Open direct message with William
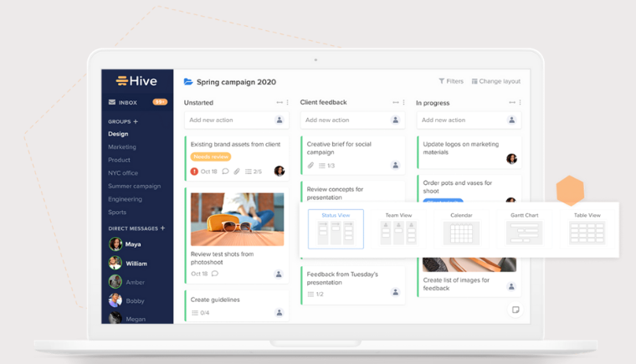The image size is (636, 364). [128, 263]
